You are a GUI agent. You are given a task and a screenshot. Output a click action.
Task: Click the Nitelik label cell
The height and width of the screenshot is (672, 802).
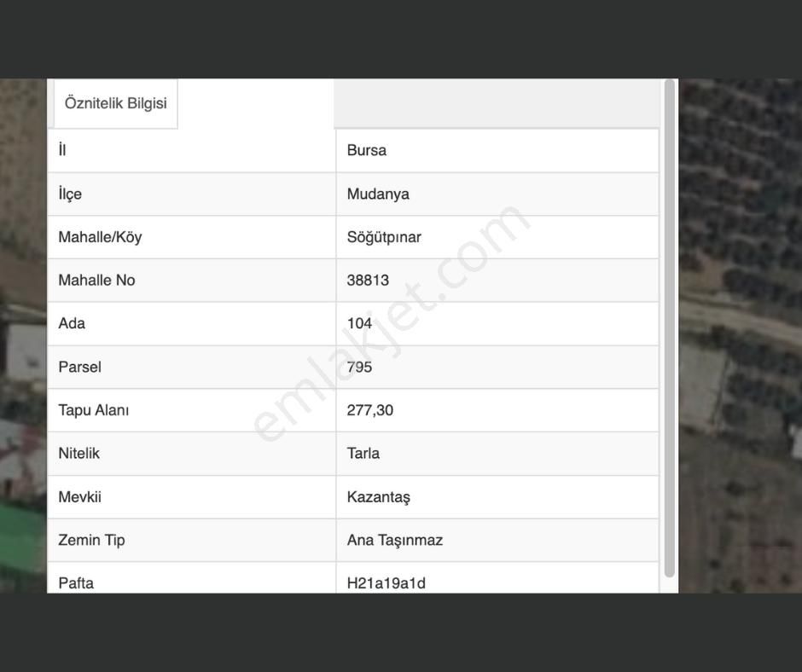click(78, 454)
